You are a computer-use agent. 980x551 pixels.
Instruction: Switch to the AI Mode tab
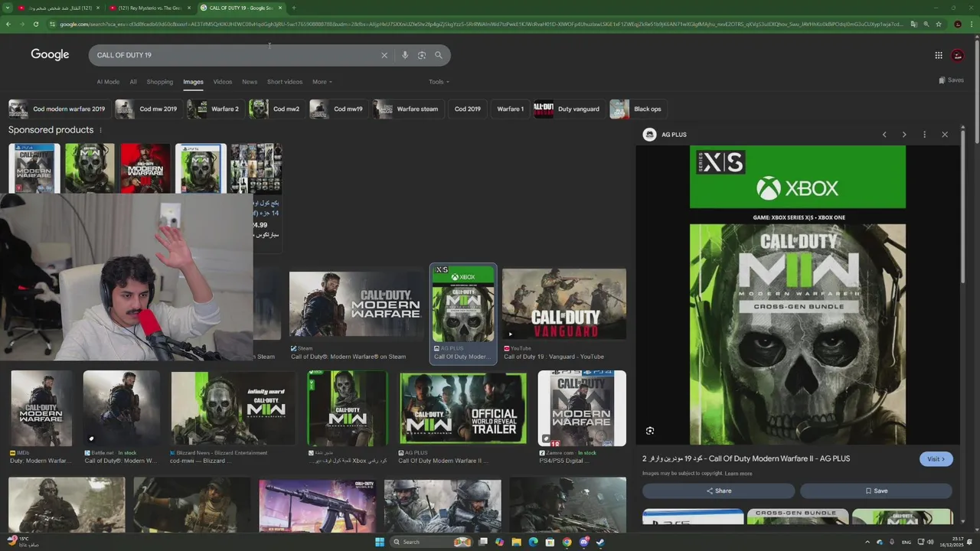(x=108, y=82)
